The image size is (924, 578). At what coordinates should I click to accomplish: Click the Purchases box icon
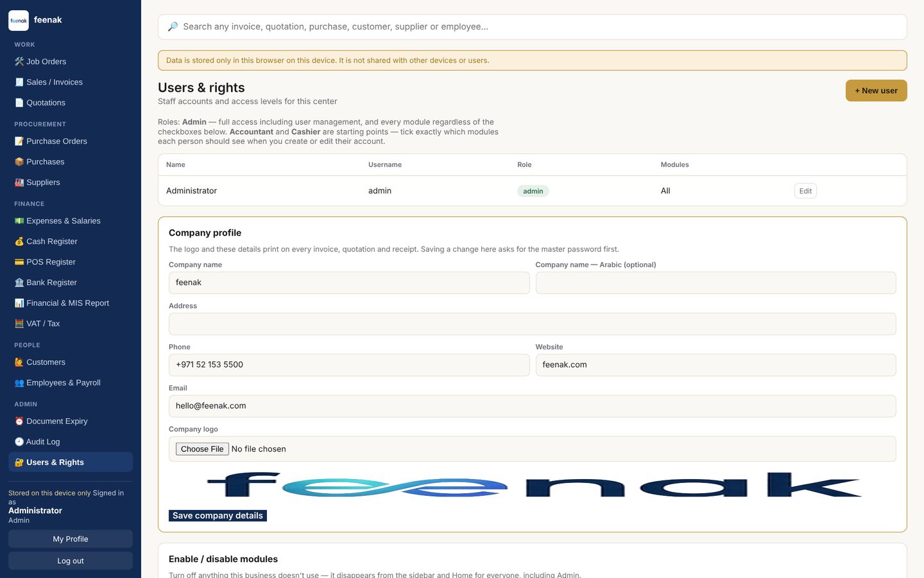[x=19, y=162]
